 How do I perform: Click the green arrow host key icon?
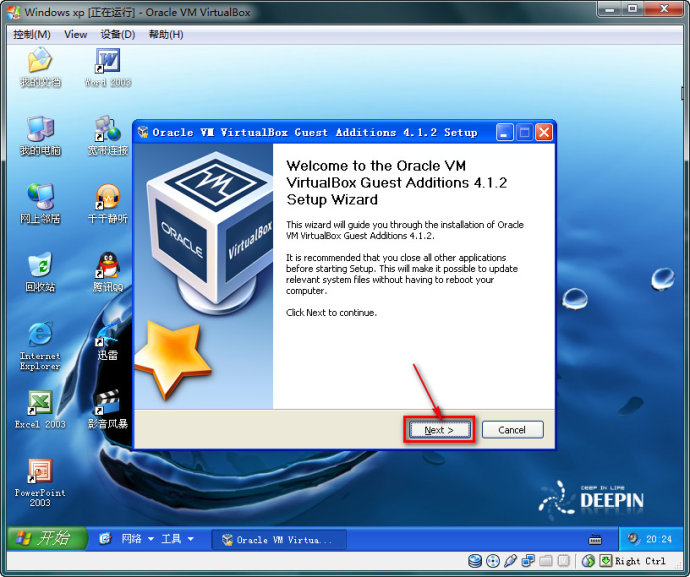click(606, 561)
